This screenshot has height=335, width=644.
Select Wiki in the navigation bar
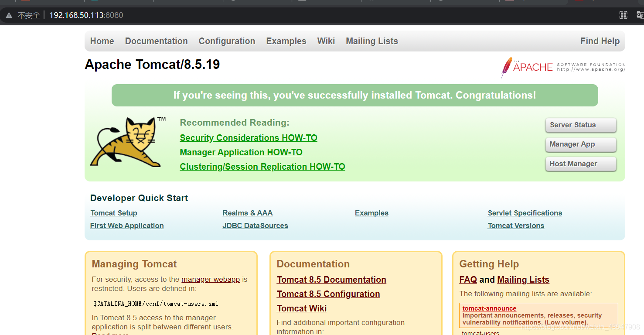(x=326, y=41)
